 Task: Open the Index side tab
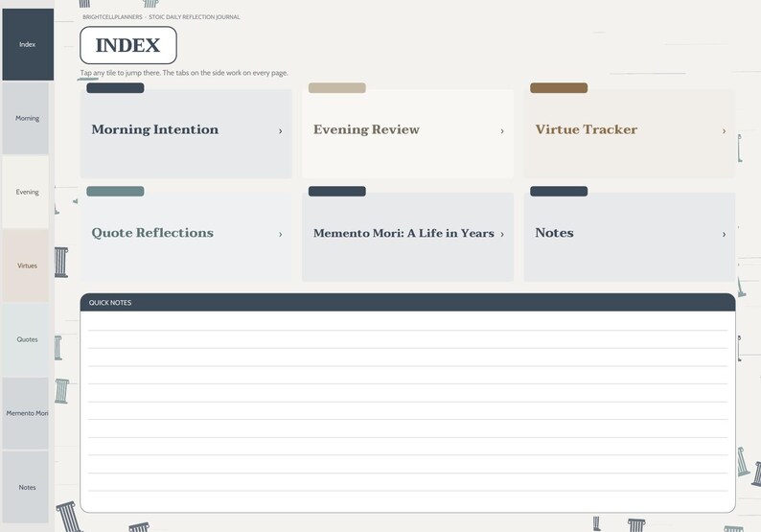[28, 44]
